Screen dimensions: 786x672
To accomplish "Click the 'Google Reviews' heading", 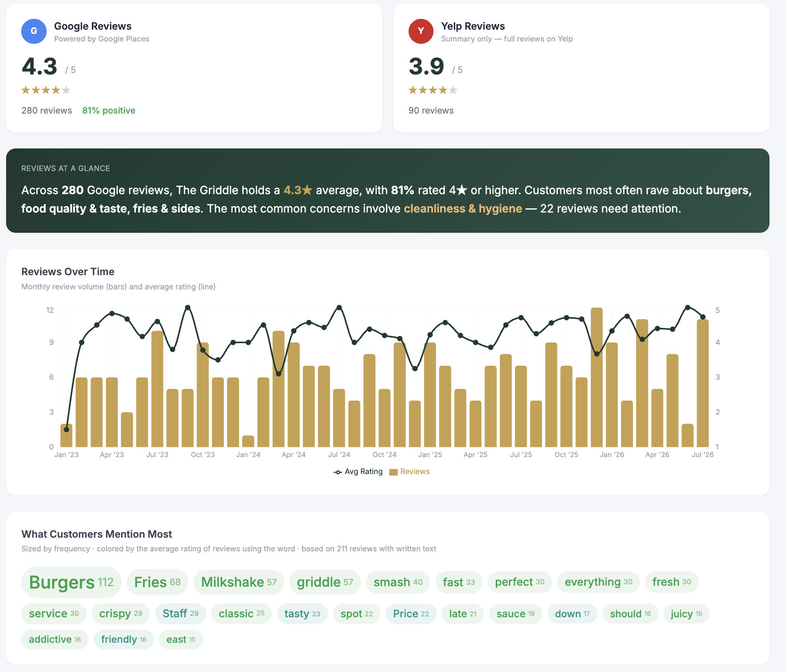I will click(x=93, y=26).
